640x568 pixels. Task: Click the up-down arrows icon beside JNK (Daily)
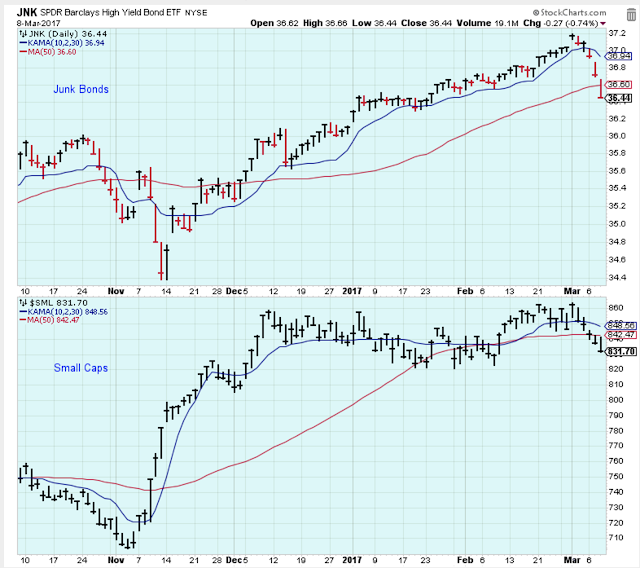click(22, 34)
